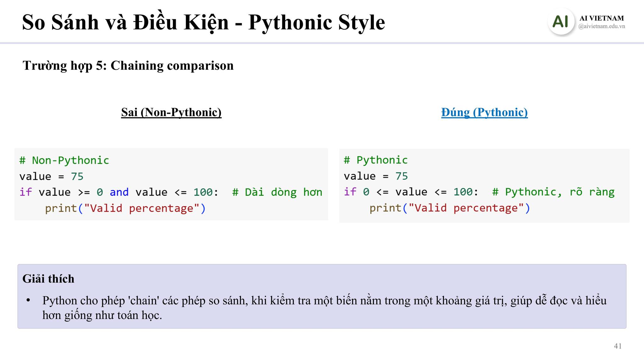Click the 'AI VIETNAM' brand text
This screenshot has width=644, height=362.
(602, 18)
